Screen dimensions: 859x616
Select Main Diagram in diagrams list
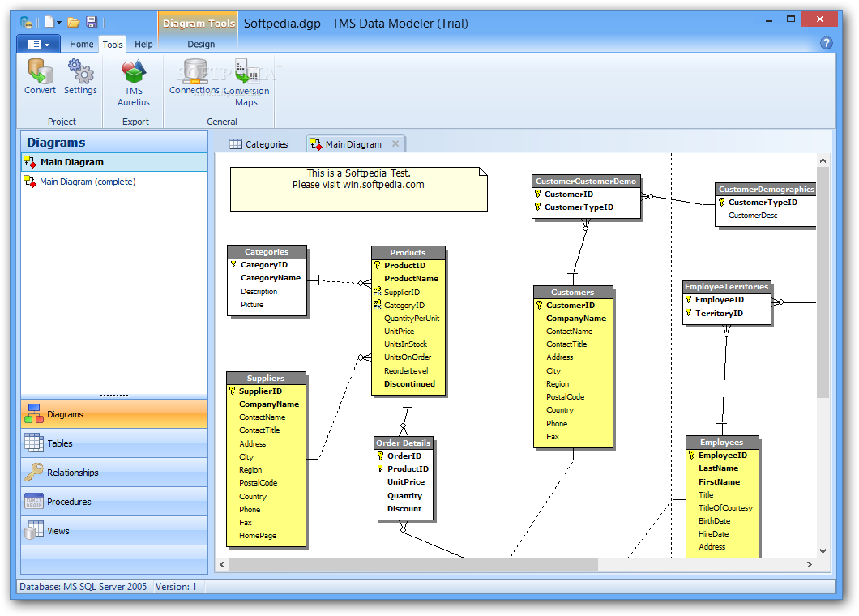click(114, 161)
